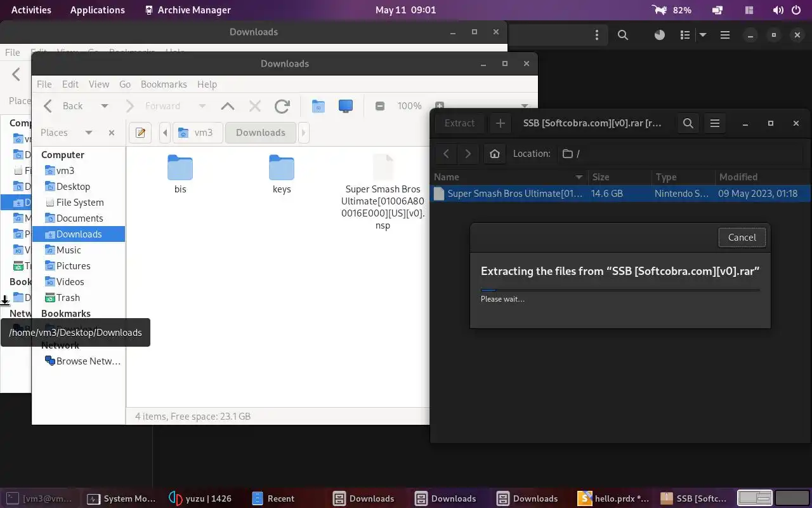Viewport: 812px width, 508px height.
Task: Select vm3 in the Places sidebar
Action: click(x=79, y=170)
